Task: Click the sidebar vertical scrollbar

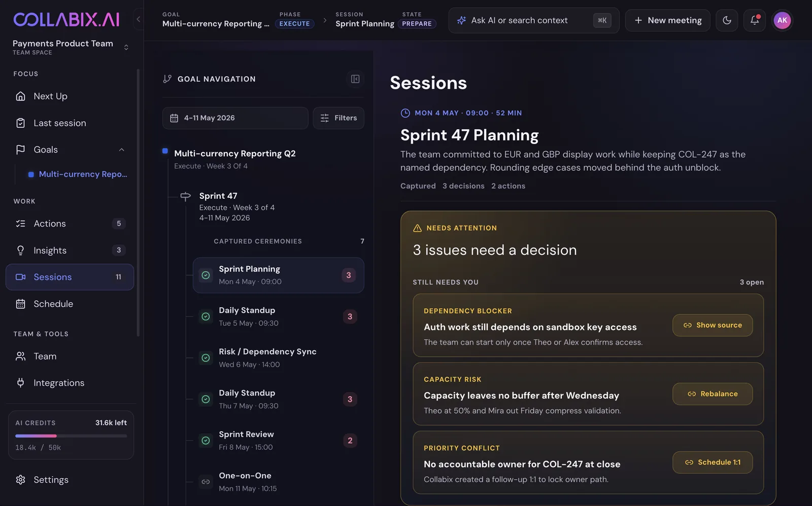Action: coord(138,203)
